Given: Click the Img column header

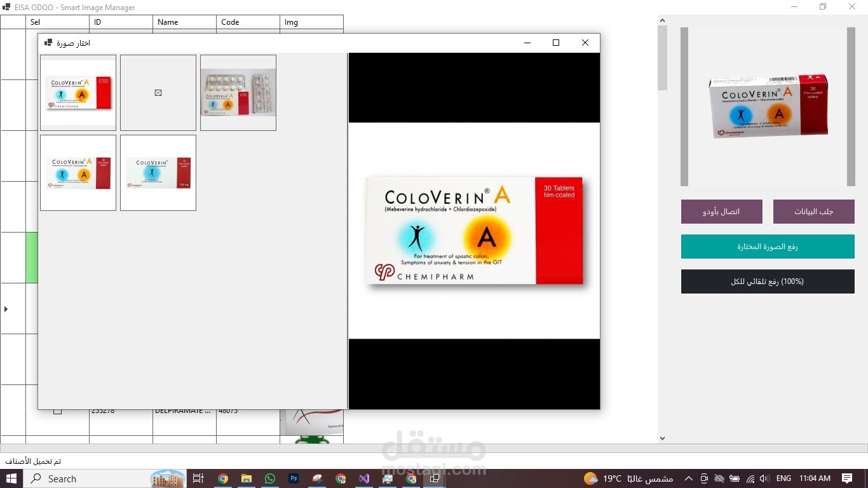Looking at the screenshot, I should [x=311, y=22].
